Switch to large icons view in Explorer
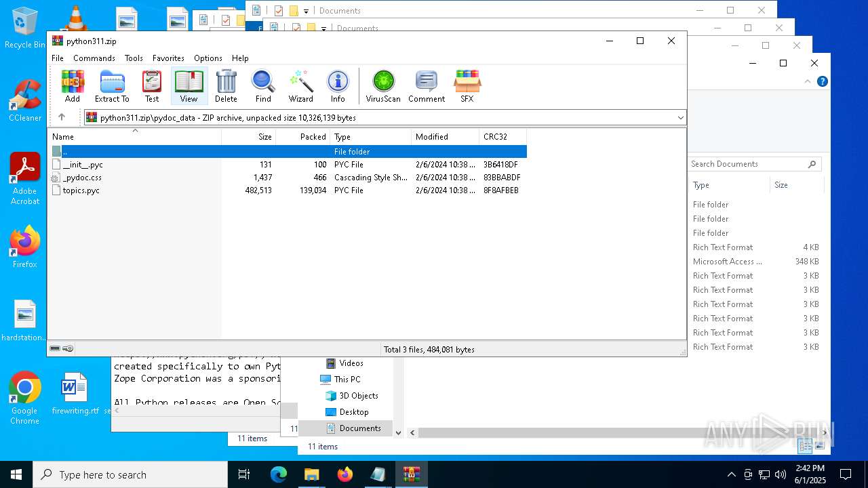Image resolution: width=868 pixels, height=488 pixels. tap(821, 445)
